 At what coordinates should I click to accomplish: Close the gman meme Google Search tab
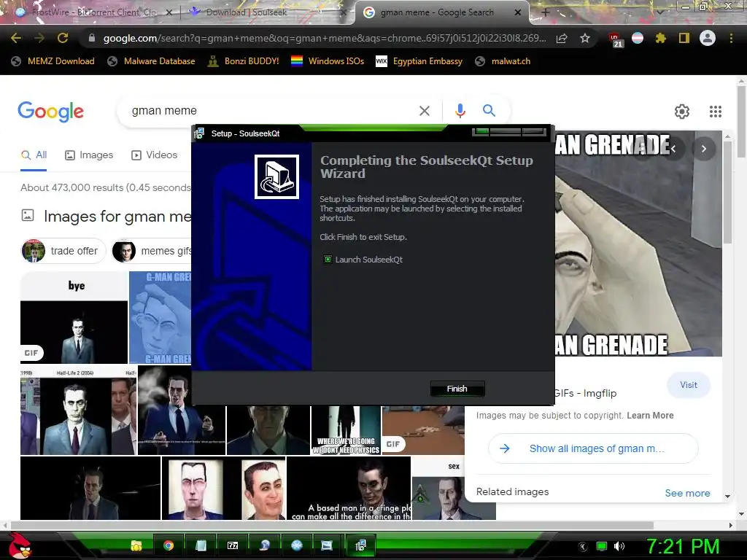[518, 12]
